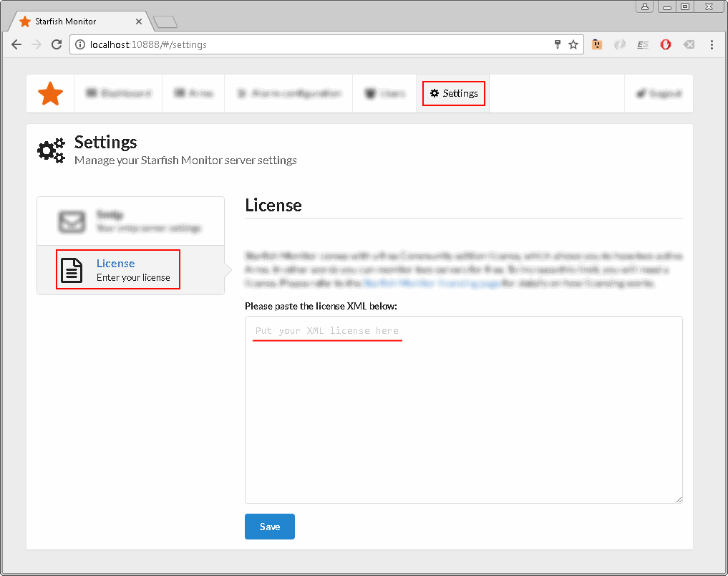Click the 'Please paste the license XML below:' label

[x=321, y=306]
